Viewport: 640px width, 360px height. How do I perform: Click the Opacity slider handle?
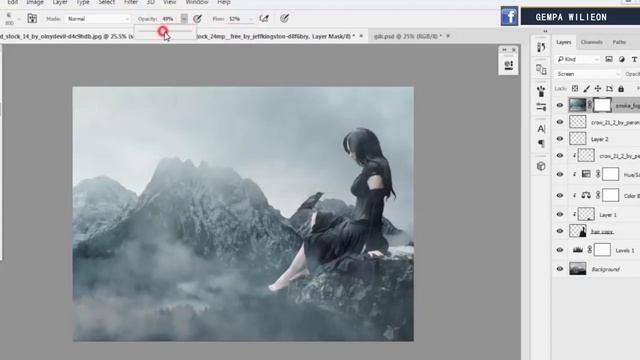163,31
